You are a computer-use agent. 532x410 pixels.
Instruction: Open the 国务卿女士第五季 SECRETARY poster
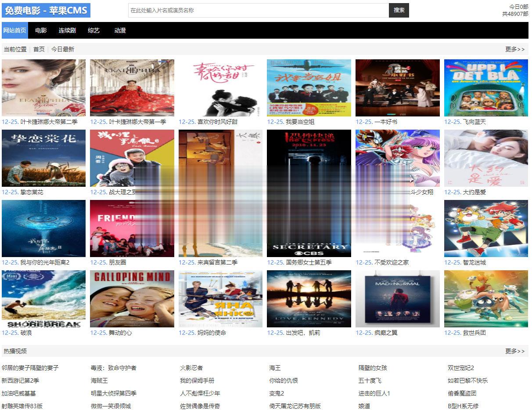309,229
